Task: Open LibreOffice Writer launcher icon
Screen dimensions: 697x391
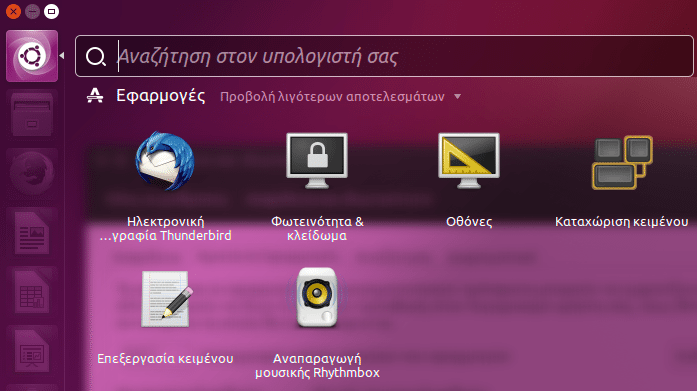Action: [32, 233]
